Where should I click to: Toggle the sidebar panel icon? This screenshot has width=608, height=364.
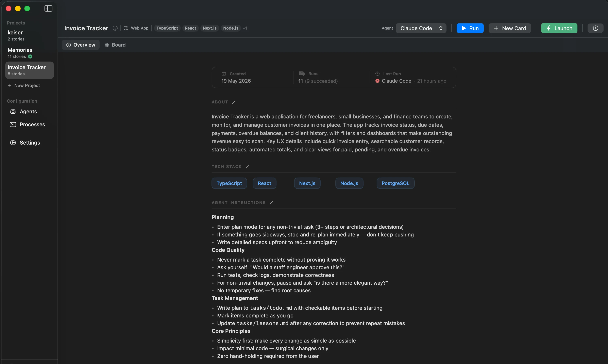point(48,9)
